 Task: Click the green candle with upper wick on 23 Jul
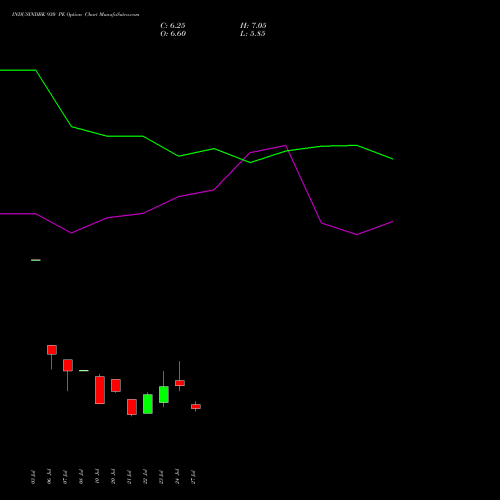click(164, 394)
